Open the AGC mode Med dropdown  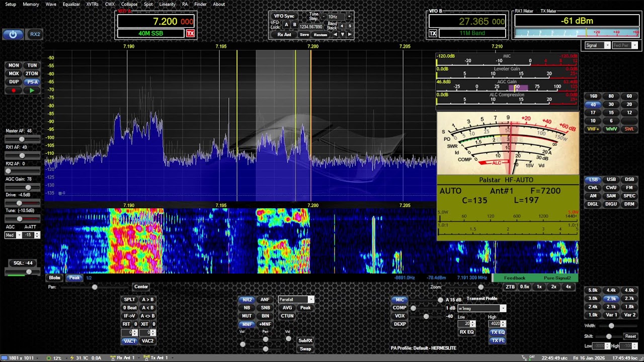pos(14,235)
